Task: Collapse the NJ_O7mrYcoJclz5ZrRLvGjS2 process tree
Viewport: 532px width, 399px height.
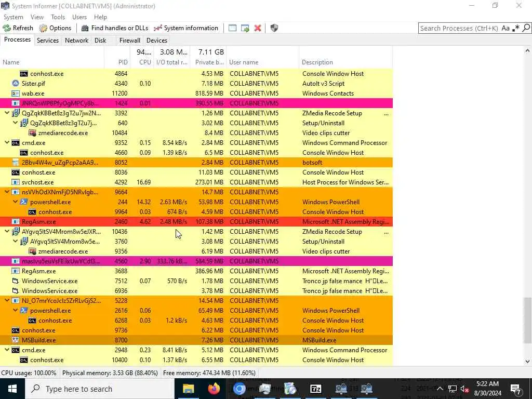Action: 7,300
